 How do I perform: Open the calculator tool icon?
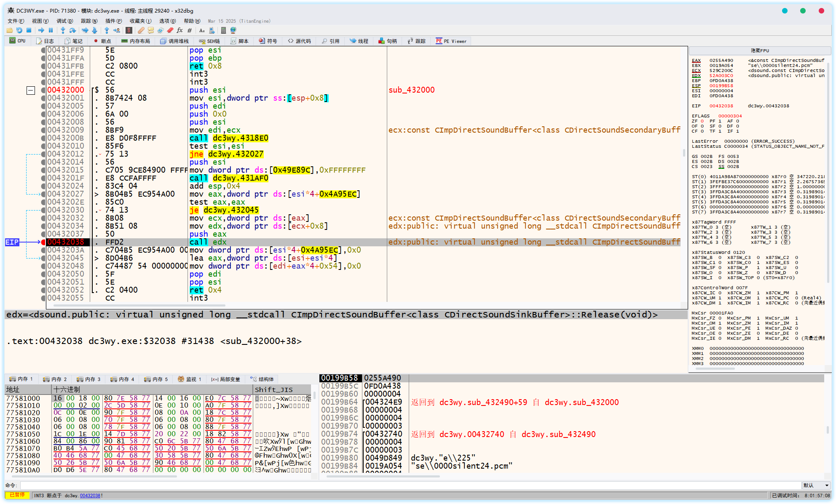tap(223, 30)
